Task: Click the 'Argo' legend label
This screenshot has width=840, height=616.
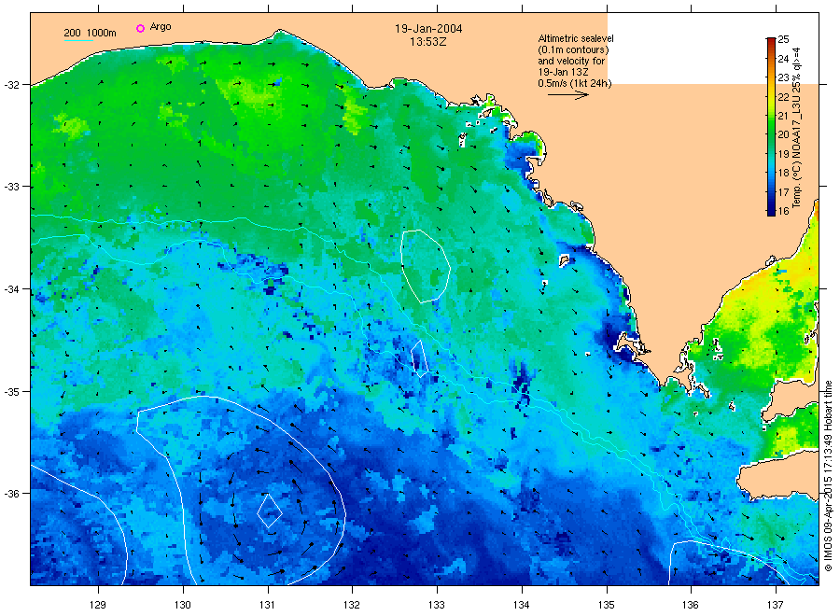Action: [161, 27]
